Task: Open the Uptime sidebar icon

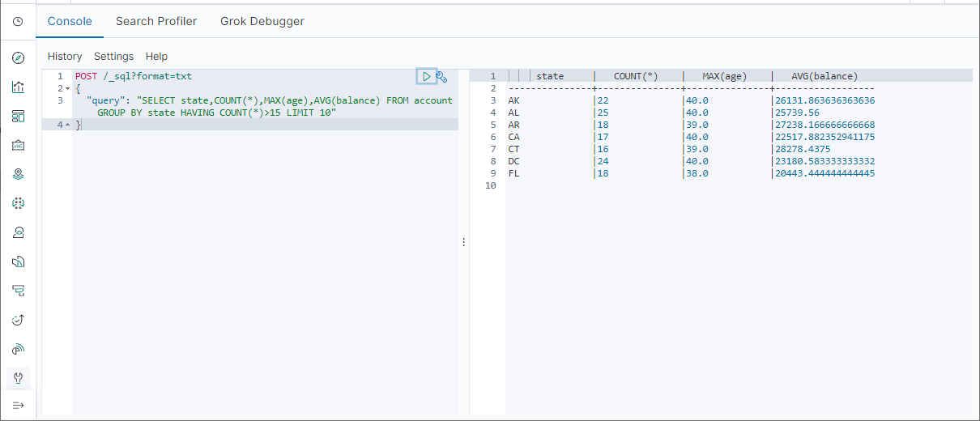Action: 18,320
